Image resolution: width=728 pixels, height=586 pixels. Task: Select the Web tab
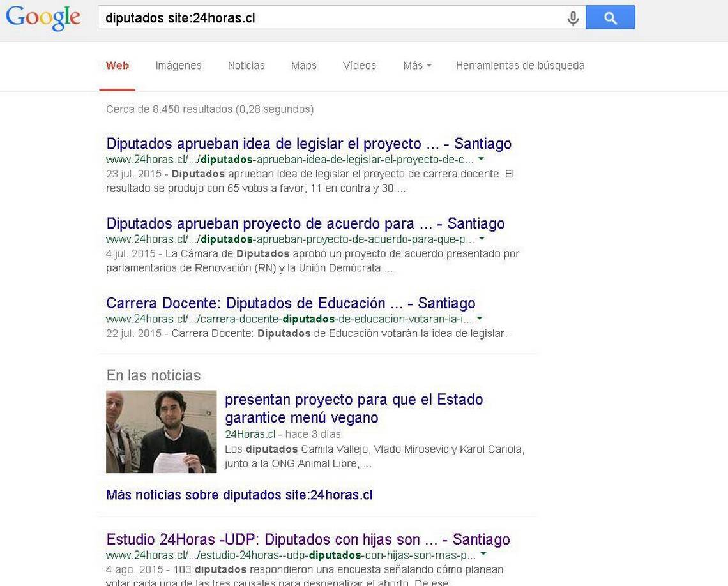[x=118, y=65]
